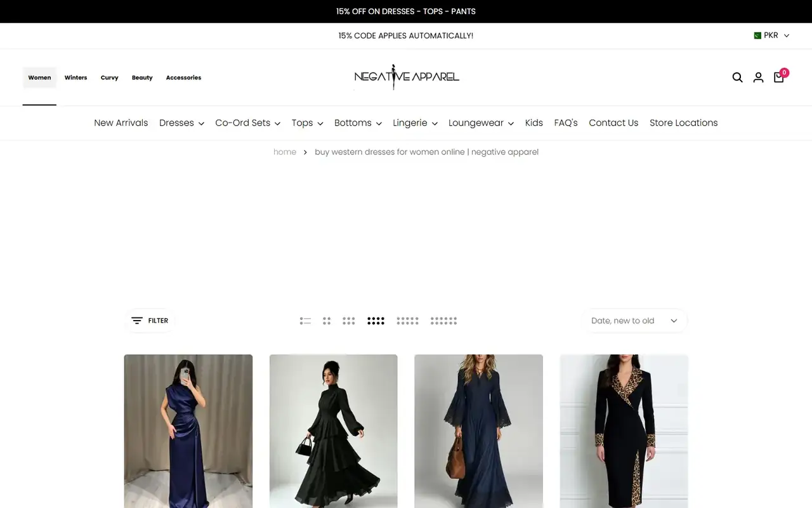Select the six-column grid view icon

point(443,321)
